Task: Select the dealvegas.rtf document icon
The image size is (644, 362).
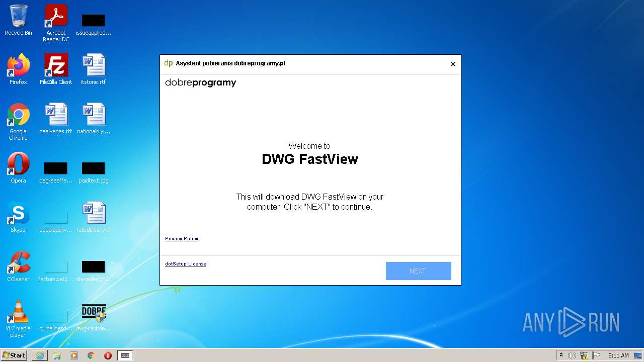Action: (56, 118)
